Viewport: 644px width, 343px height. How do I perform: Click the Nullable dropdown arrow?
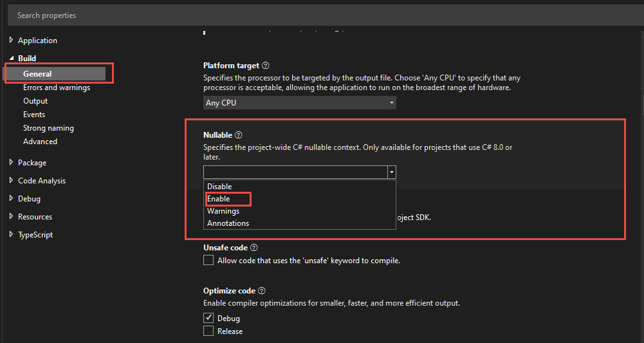[x=391, y=172]
